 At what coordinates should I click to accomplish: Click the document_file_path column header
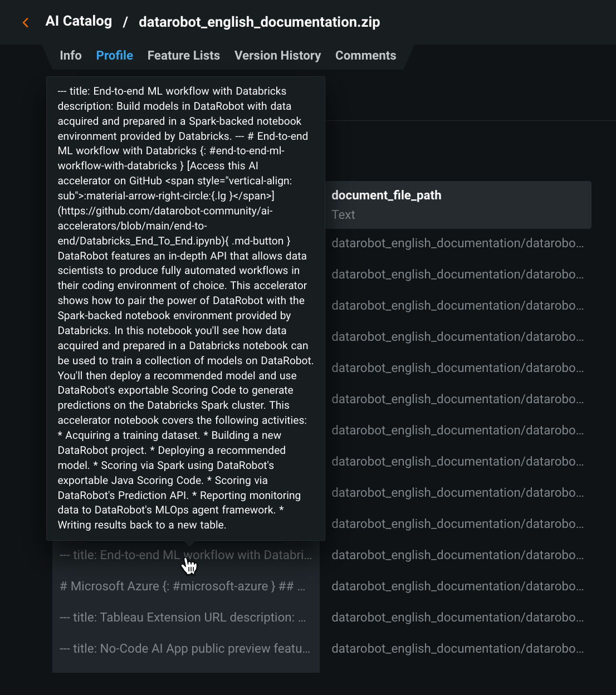pyautogui.click(x=387, y=195)
